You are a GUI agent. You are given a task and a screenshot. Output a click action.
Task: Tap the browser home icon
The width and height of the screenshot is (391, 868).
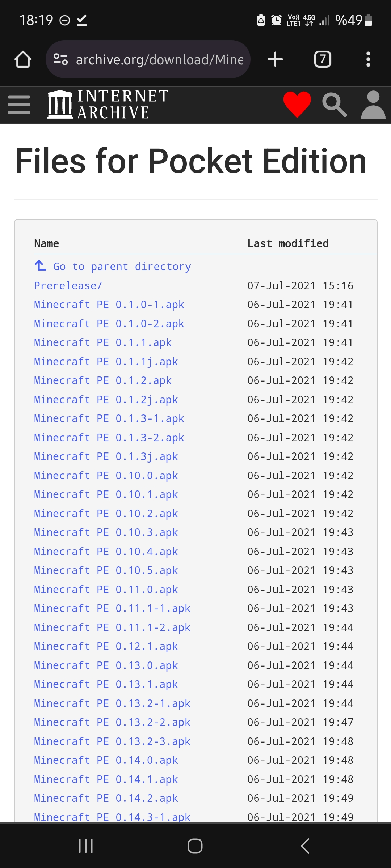point(23,59)
